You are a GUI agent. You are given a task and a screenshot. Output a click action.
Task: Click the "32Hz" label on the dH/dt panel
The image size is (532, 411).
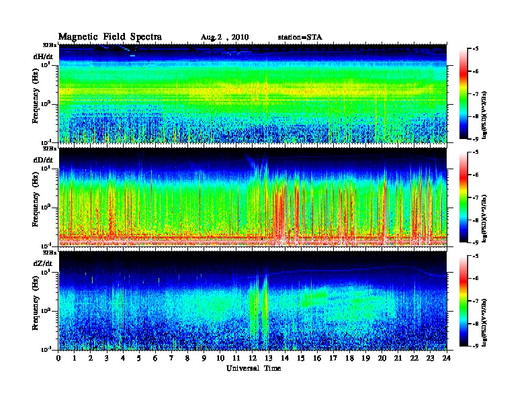point(49,44)
